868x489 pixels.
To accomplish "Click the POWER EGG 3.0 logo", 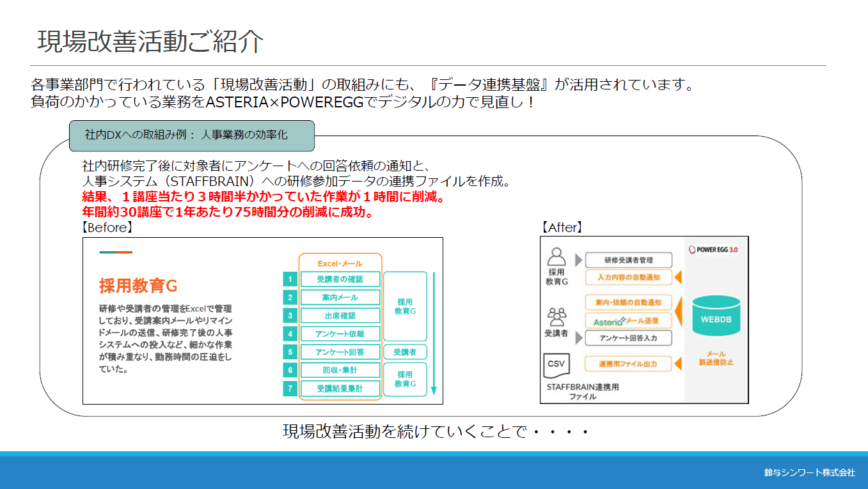I will 713,250.
